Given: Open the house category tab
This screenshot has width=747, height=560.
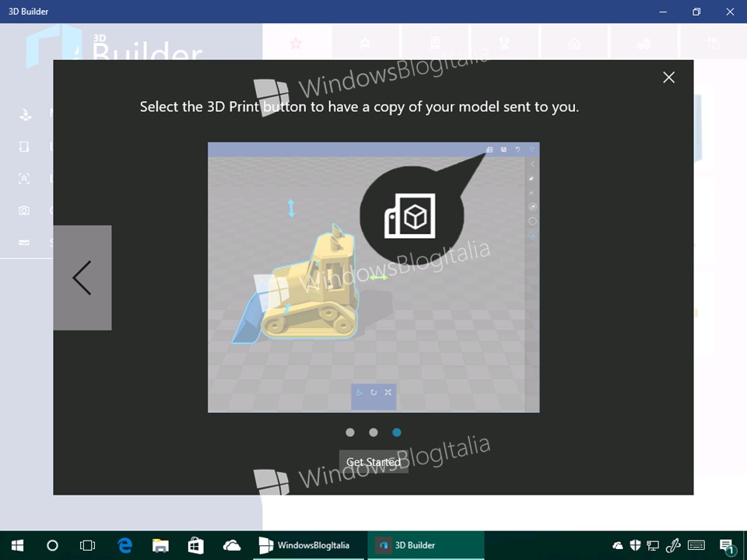Looking at the screenshot, I should pos(574,44).
